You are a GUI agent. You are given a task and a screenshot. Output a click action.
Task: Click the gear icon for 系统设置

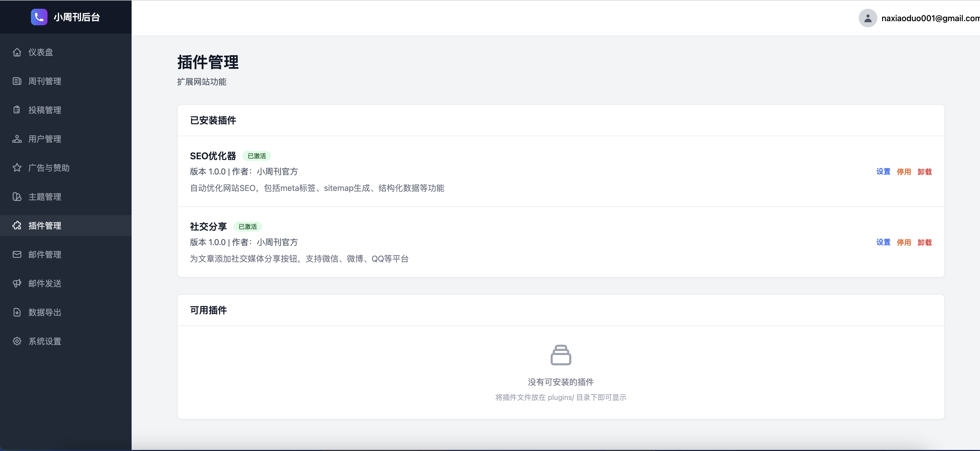click(17, 341)
